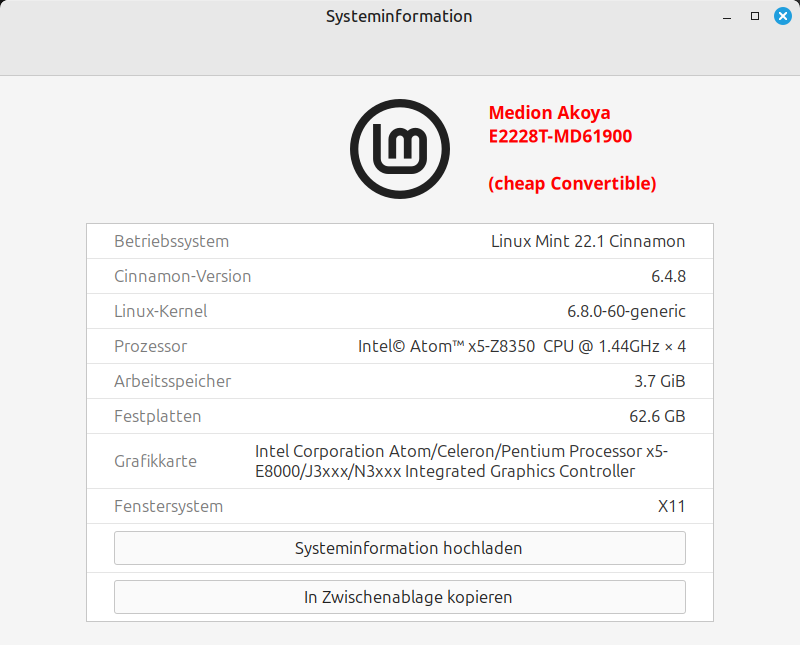
Task: Select the Betriebssystem row
Action: click(399, 241)
